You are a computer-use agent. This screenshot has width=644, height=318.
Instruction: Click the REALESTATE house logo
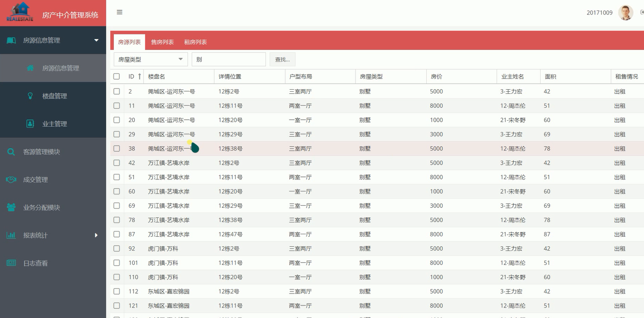(20, 12)
